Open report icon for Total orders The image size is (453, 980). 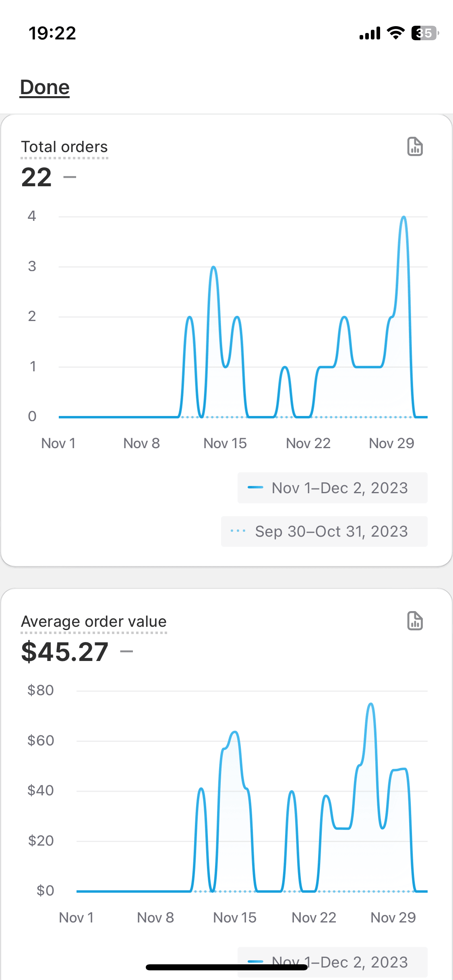(415, 146)
